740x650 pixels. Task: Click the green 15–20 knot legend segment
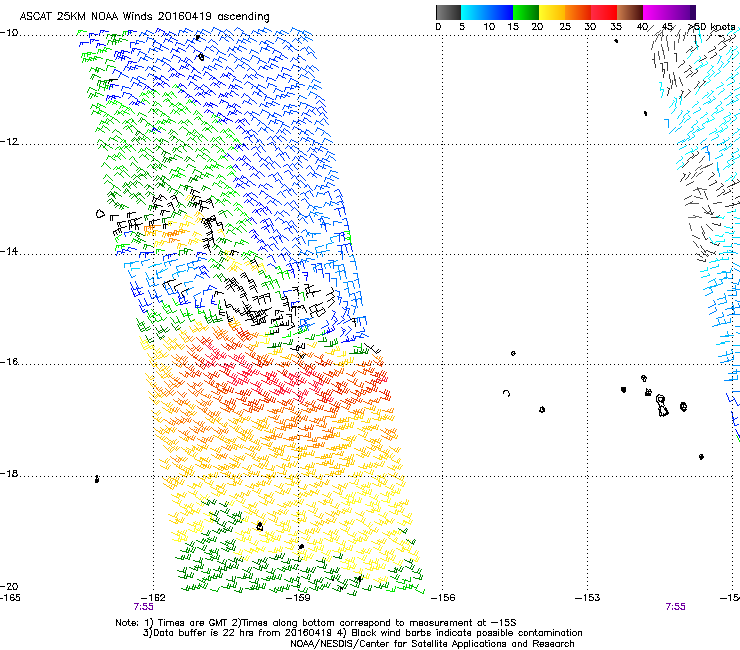point(526,12)
